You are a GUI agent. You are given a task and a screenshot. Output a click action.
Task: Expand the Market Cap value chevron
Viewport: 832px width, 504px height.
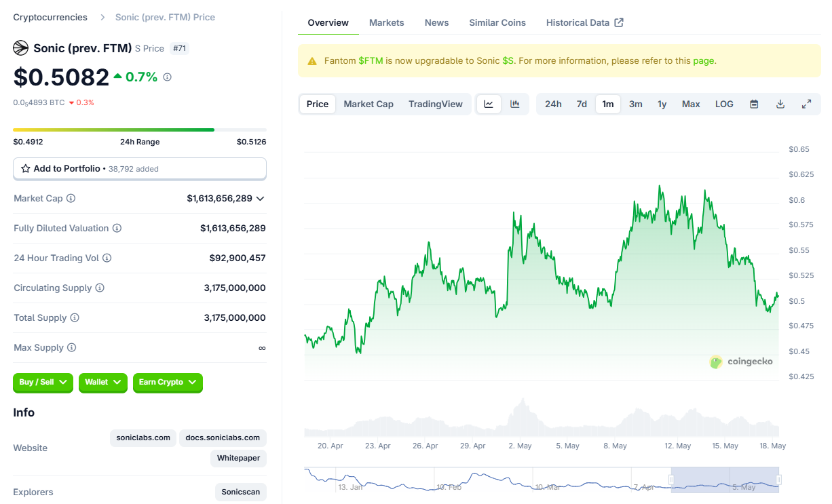click(x=261, y=199)
